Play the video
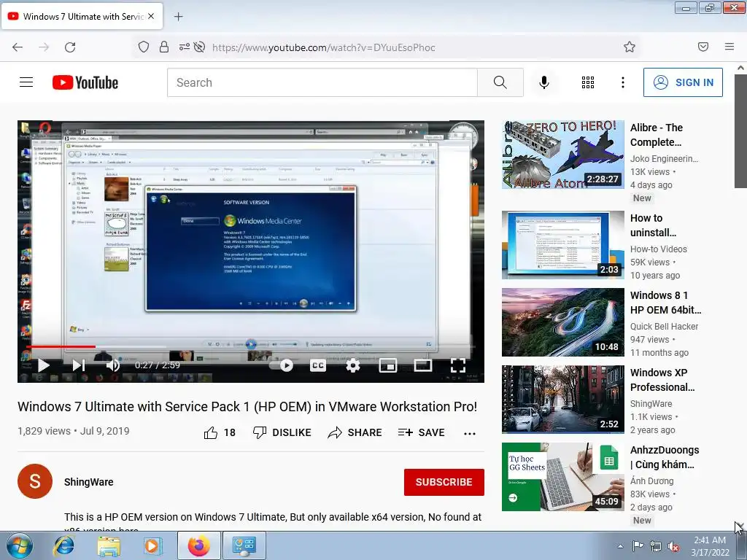This screenshot has width=747, height=560. (x=43, y=365)
